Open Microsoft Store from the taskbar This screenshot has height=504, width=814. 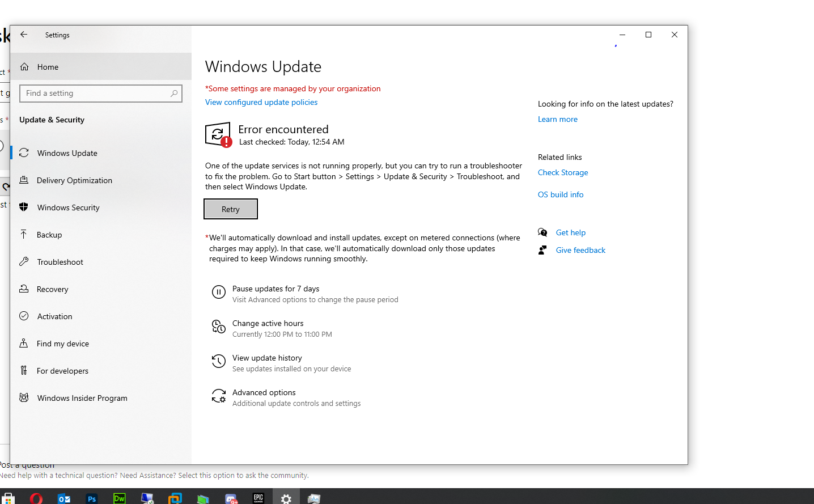click(x=8, y=498)
